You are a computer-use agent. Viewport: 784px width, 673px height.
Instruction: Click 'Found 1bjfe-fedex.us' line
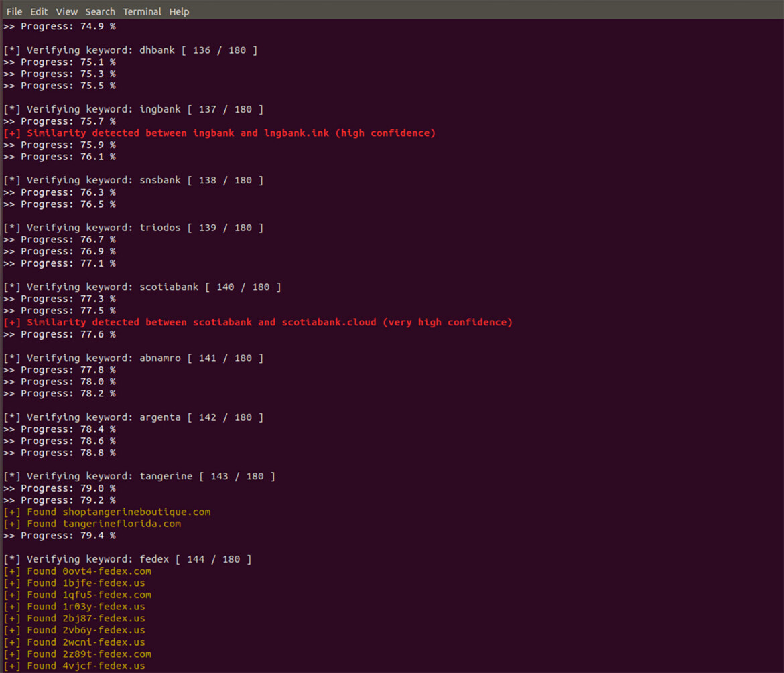pyautogui.click(x=74, y=583)
